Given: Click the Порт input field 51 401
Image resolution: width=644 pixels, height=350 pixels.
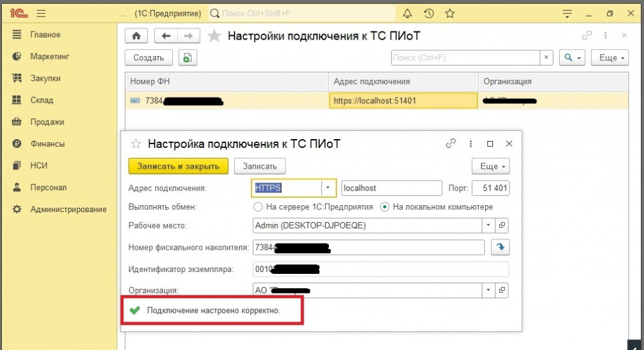Looking at the screenshot, I should click(491, 188).
